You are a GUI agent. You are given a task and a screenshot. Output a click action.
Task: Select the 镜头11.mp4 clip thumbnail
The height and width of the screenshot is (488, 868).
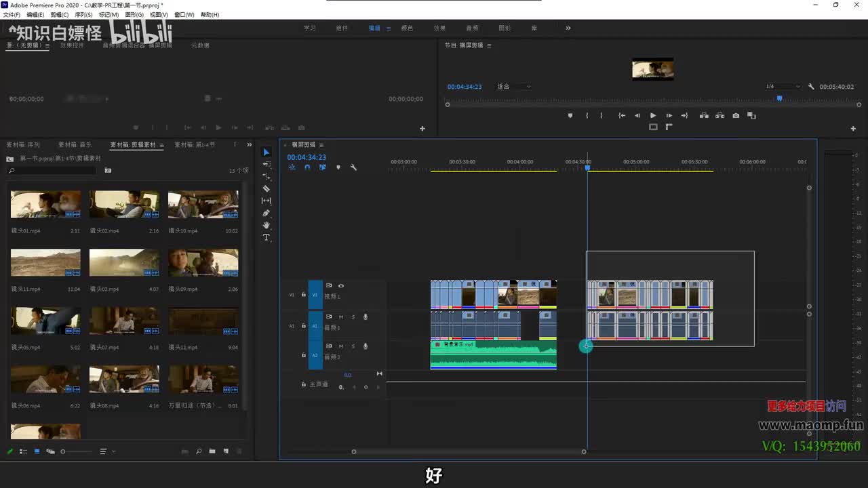click(45, 263)
